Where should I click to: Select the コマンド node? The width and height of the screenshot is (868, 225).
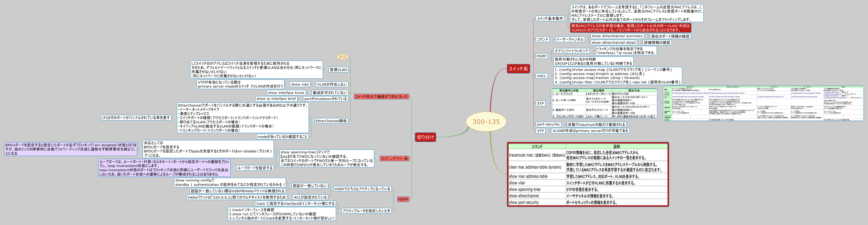[x=542, y=39]
